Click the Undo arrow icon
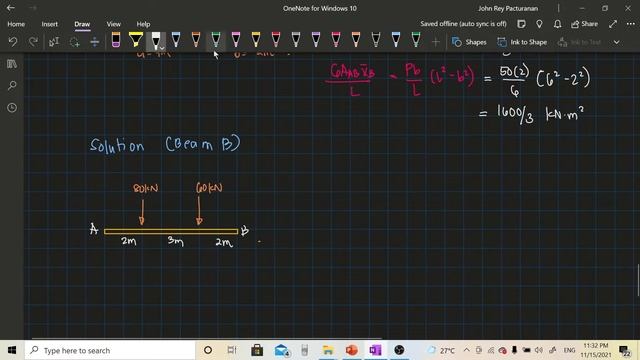This screenshot has height=360, width=640. 13,42
